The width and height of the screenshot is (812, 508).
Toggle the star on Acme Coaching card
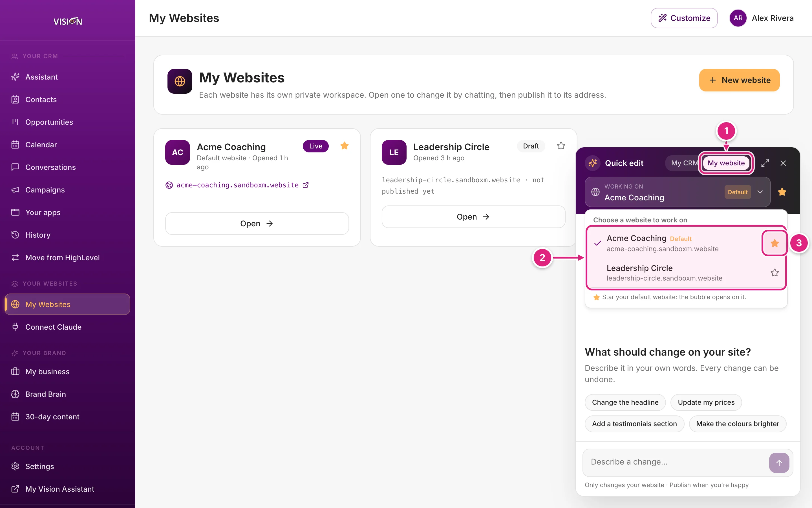pyautogui.click(x=345, y=146)
